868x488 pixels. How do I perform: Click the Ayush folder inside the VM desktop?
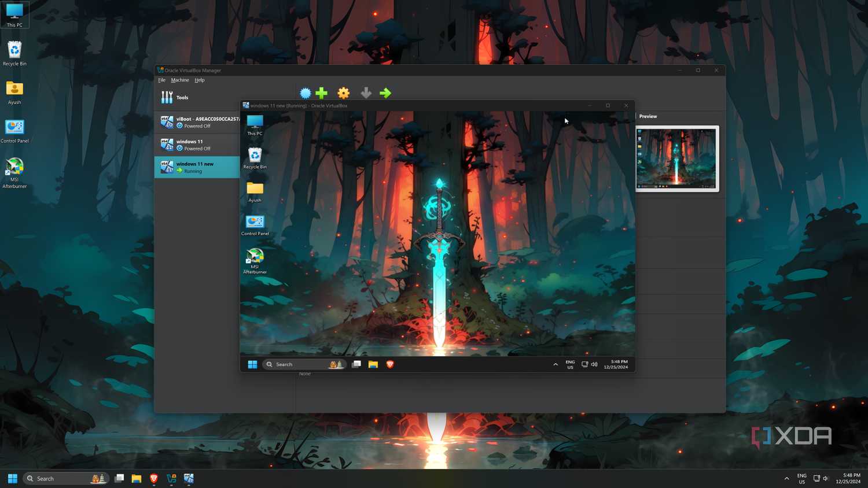click(255, 192)
